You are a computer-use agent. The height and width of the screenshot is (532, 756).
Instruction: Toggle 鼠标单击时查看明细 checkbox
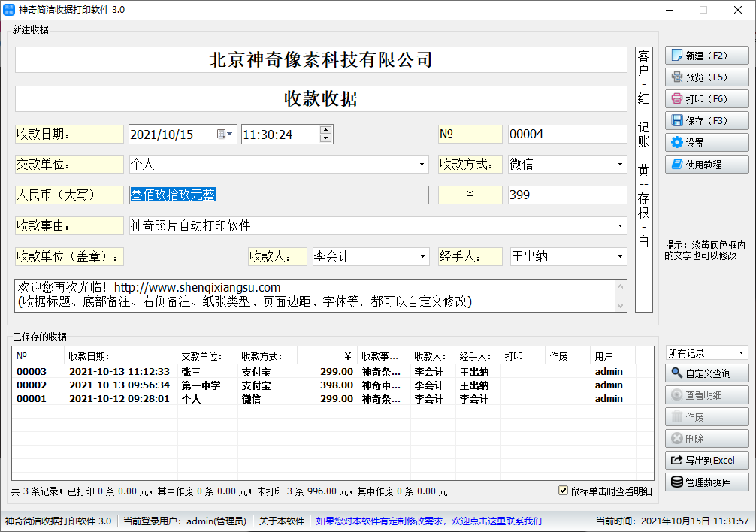tap(563, 491)
